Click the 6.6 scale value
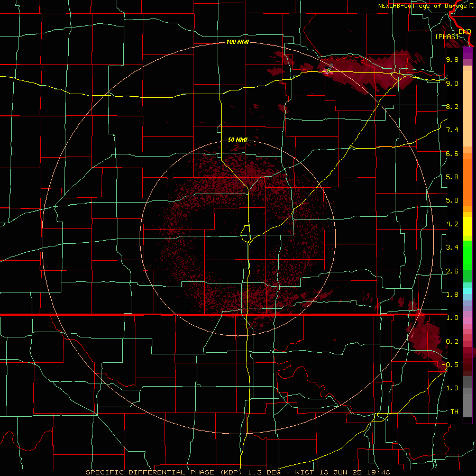The width and height of the screenshot is (476, 476). click(x=452, y=153)
